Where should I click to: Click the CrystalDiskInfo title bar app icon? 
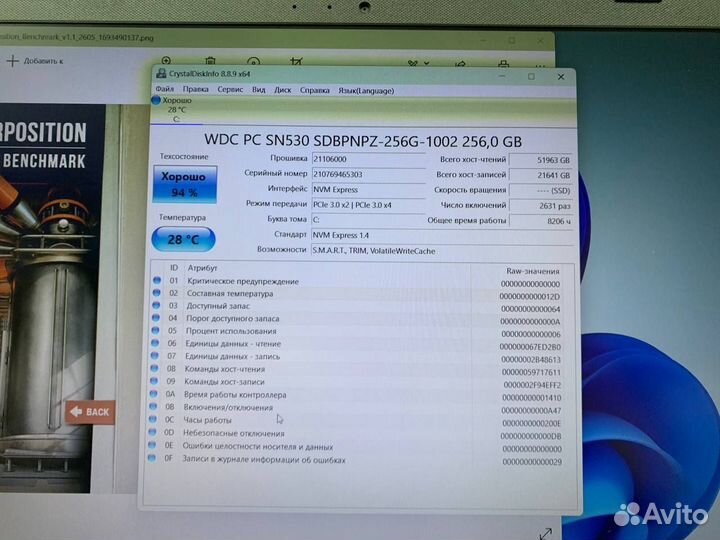click(161, 73)
